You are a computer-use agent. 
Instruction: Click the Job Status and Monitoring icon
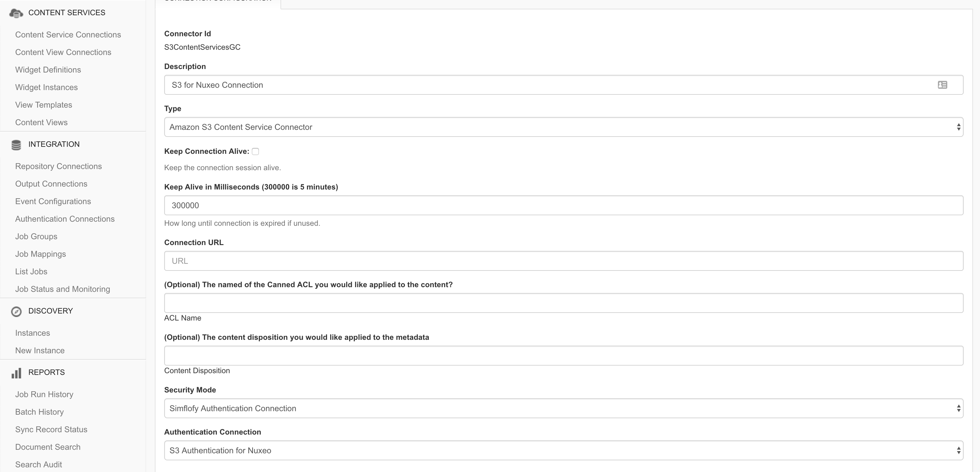tap(63, 289)
